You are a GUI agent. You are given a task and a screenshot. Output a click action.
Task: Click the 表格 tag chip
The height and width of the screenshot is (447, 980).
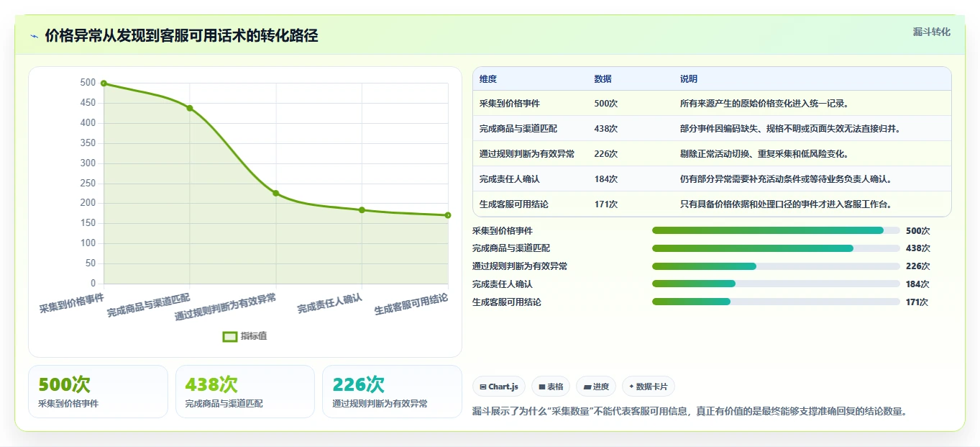point(551,387)
